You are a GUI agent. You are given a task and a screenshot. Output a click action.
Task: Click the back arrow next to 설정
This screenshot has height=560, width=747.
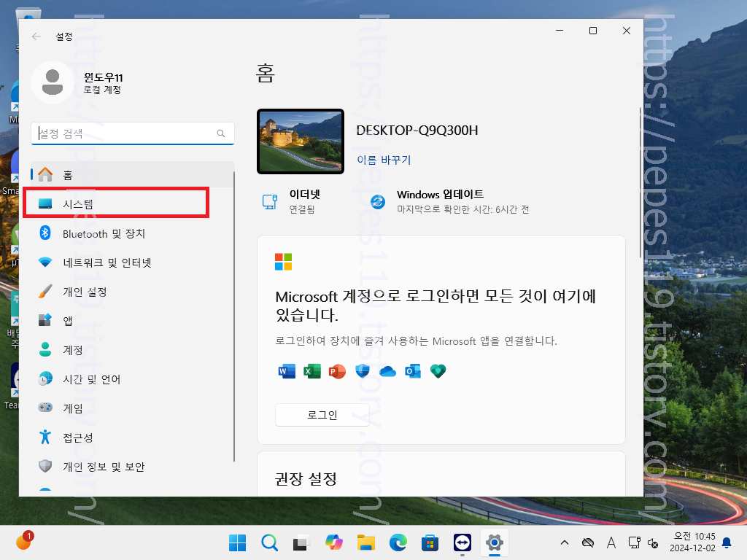click(36, 36)
